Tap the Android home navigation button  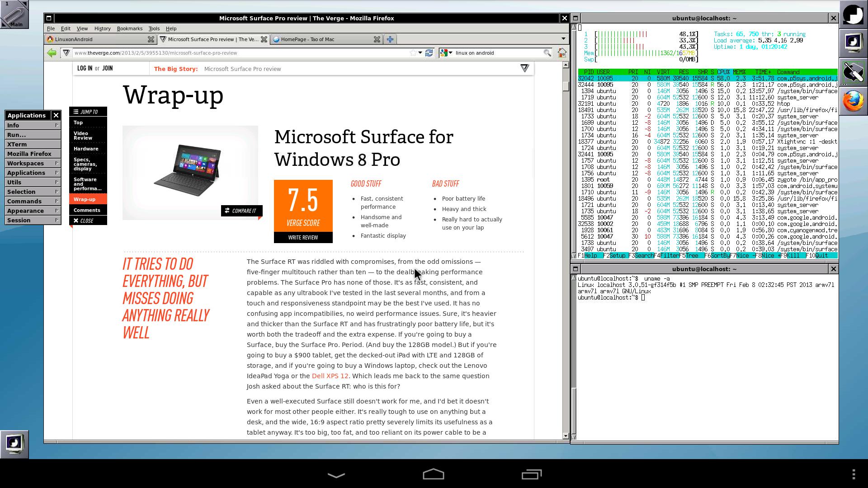(434, 474)
